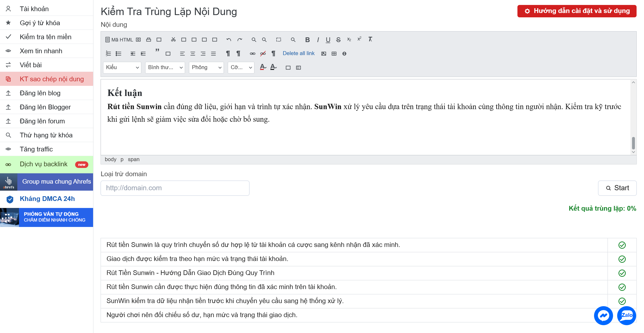Toggle bulleted list
This screenshot has width=644, height=333.
(118, 53)
